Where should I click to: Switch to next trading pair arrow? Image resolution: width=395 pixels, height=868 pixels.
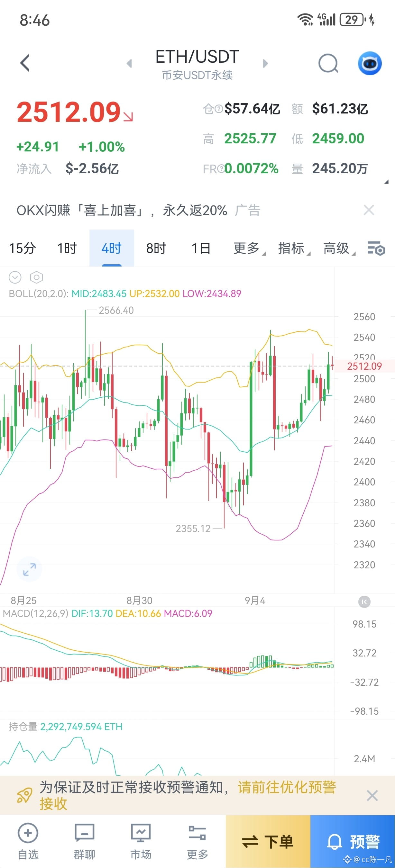(x=265, y=63)
